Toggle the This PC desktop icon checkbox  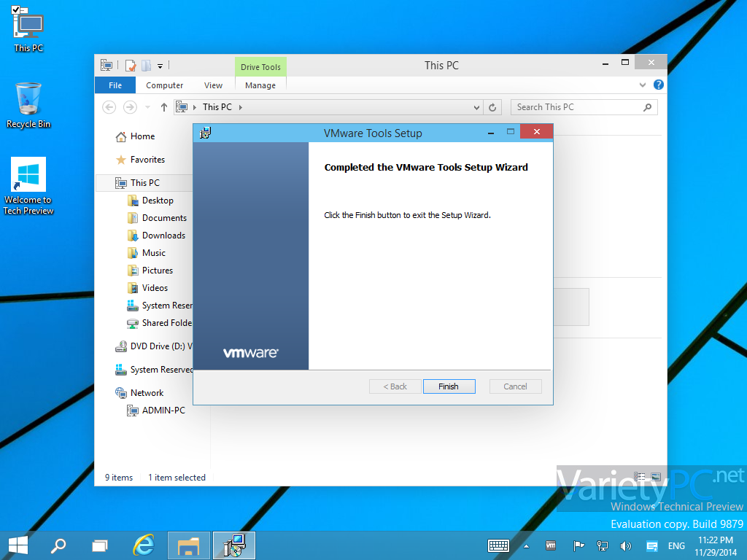16,9
